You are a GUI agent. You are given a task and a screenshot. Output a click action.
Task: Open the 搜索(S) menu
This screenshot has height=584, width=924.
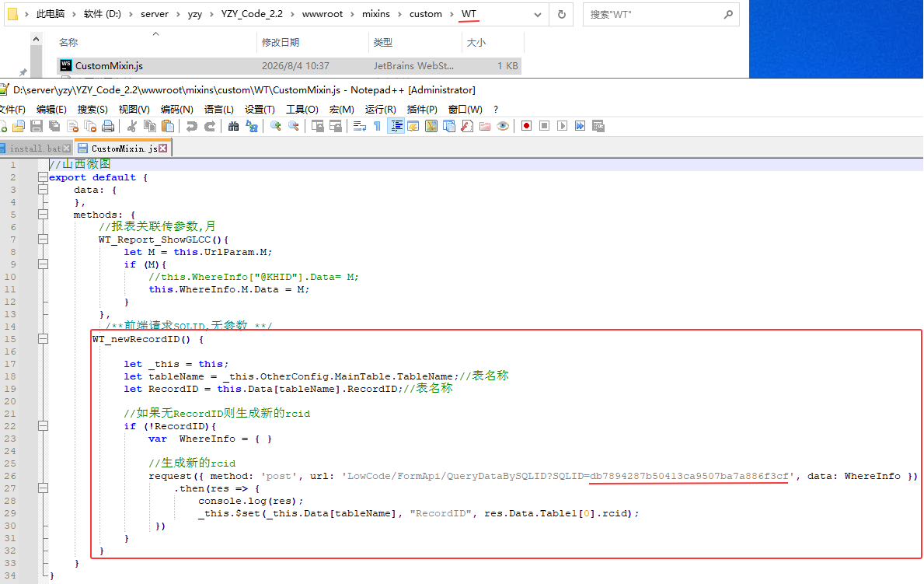[x=92, y=109]
